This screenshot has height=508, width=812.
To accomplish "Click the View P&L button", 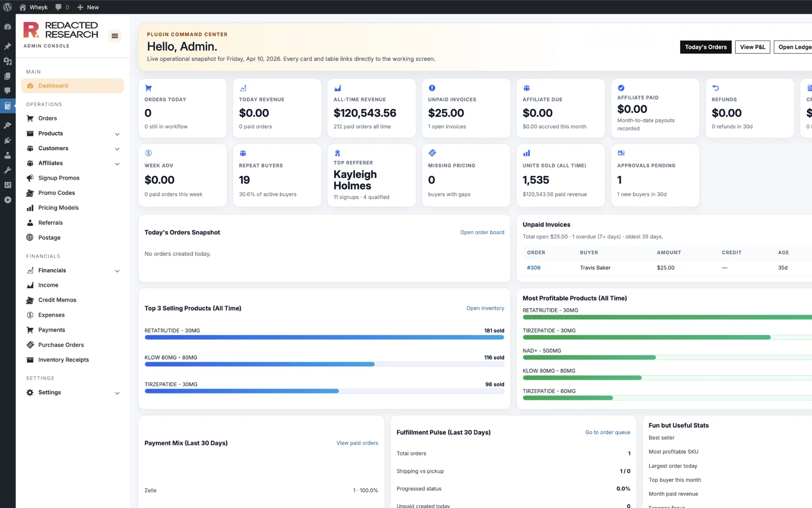I will pos(752,47).
